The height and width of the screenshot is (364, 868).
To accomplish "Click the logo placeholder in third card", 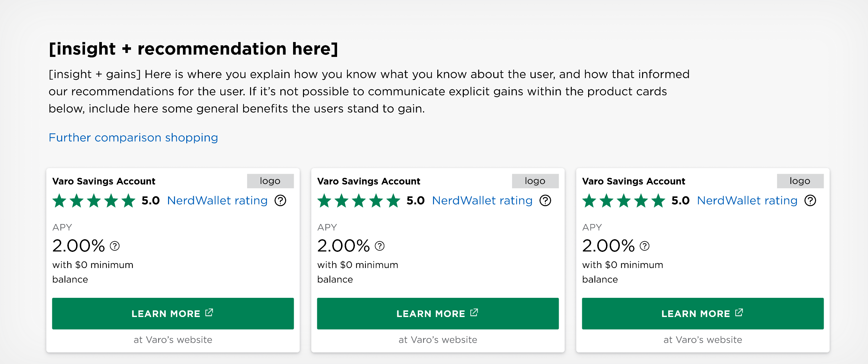I will click(x=800, y=181).
